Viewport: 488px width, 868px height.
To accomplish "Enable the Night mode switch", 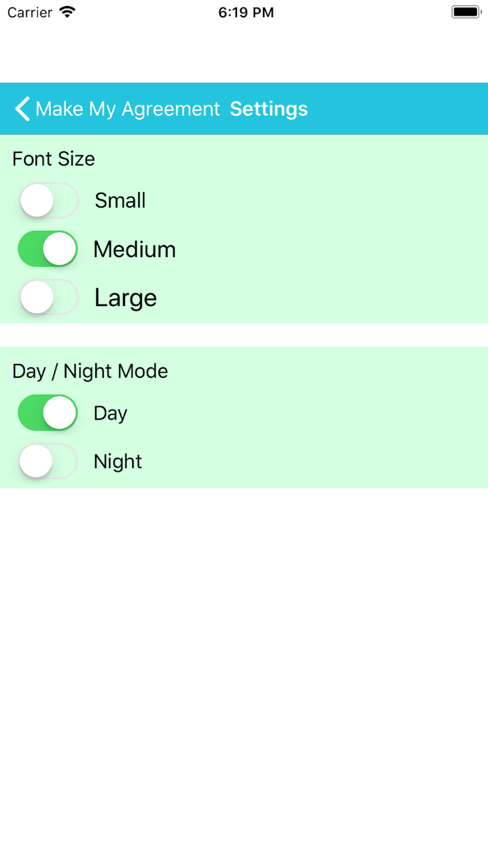I will (48, 461).
